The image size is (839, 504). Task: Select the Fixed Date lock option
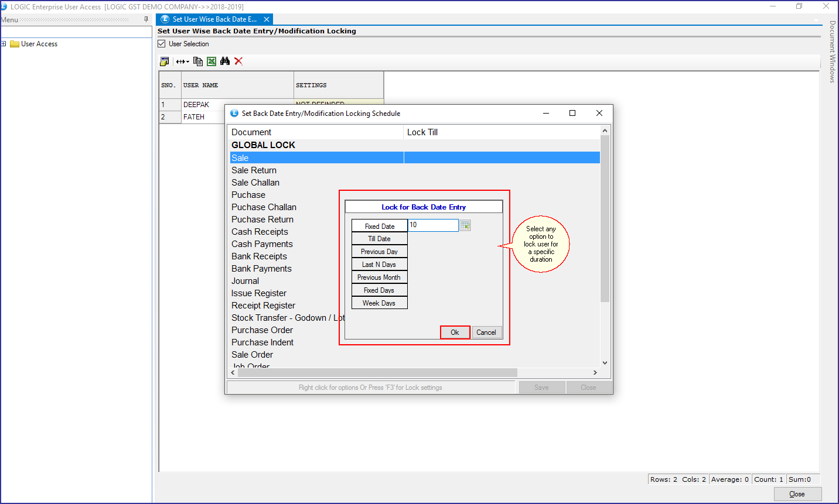click(380, 226)
